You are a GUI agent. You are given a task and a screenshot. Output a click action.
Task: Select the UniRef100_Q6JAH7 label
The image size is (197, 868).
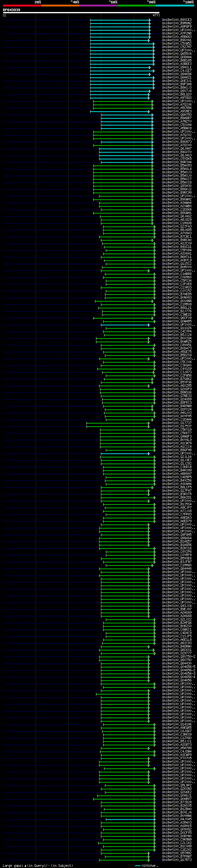click(177, 149)
